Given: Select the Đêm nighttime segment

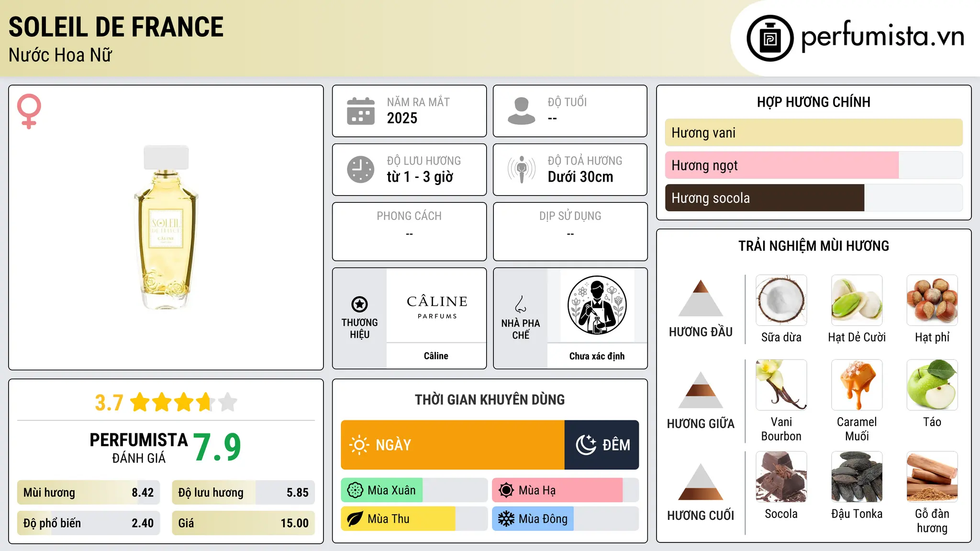Looking at the screenshot, I should (x=601, y=445).
